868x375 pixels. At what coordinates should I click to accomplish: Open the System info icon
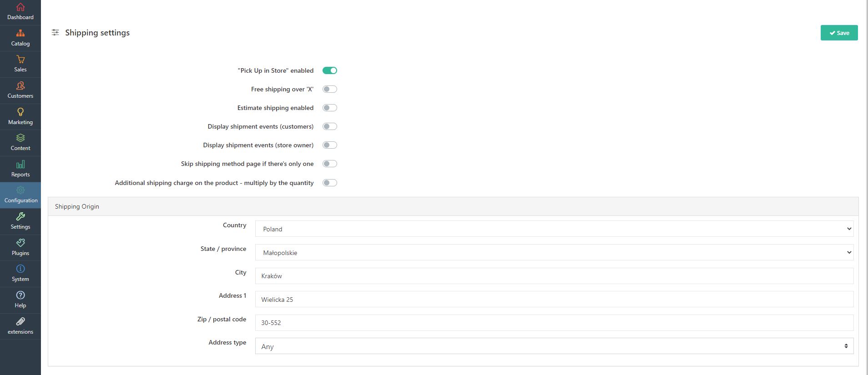[x=20, y=269]
